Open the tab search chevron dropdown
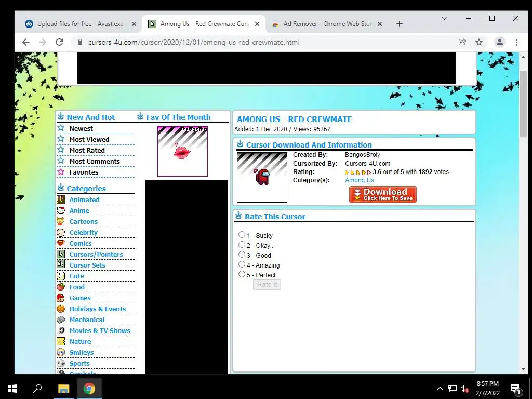Screen dimensions: 532x399 pos(444,18)
